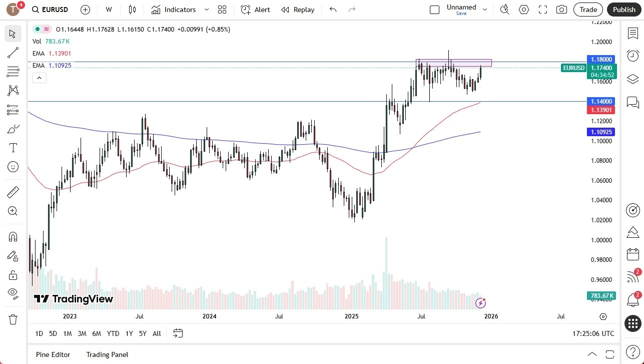Toggle magnet mode
644x364 pixels.
13,236
